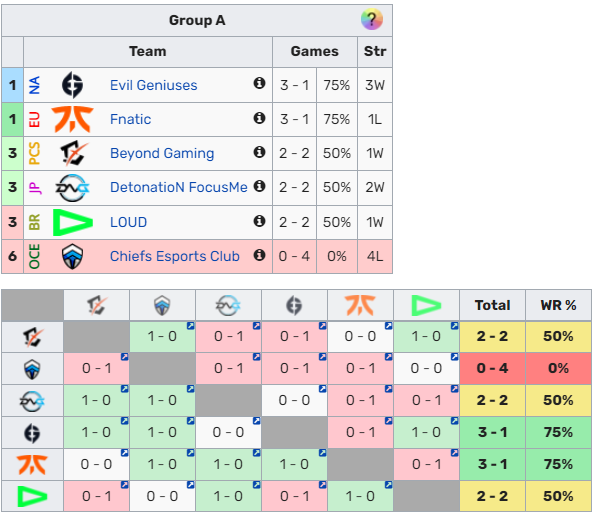595x513 pixels.
Task: Open match arrow in Beyond Gaming vs Chiefs cell
Action: pyautogui.click(x=190, y=326)
